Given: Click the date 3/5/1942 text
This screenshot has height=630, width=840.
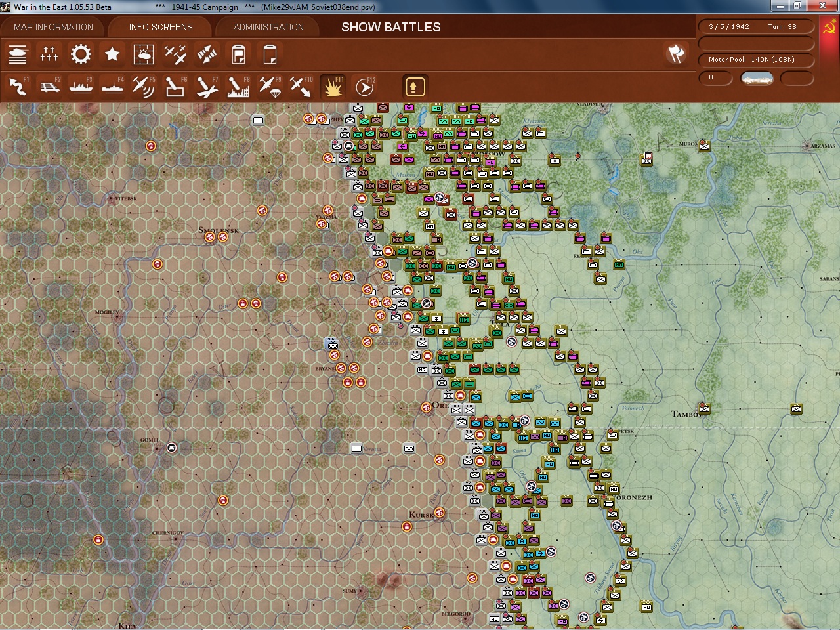Looking at the screenshot, I should [728, 27].
